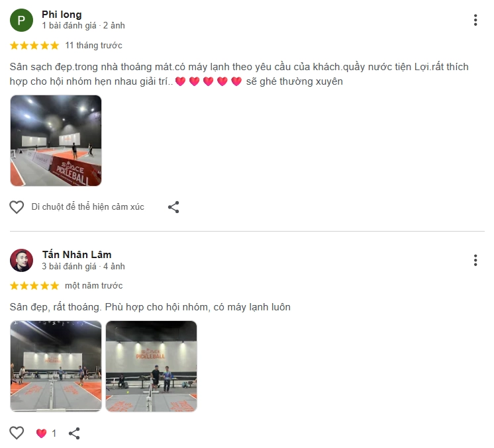Click the green P avatar of Phi long

(x=21, y=20)
